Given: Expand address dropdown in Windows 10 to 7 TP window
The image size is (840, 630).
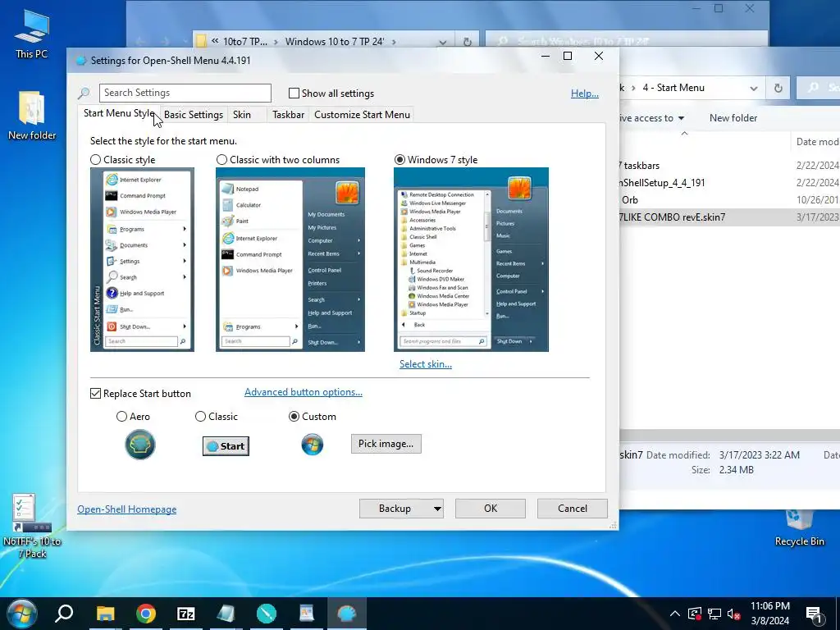Looking at the screenshot, I should pos(442,42).
